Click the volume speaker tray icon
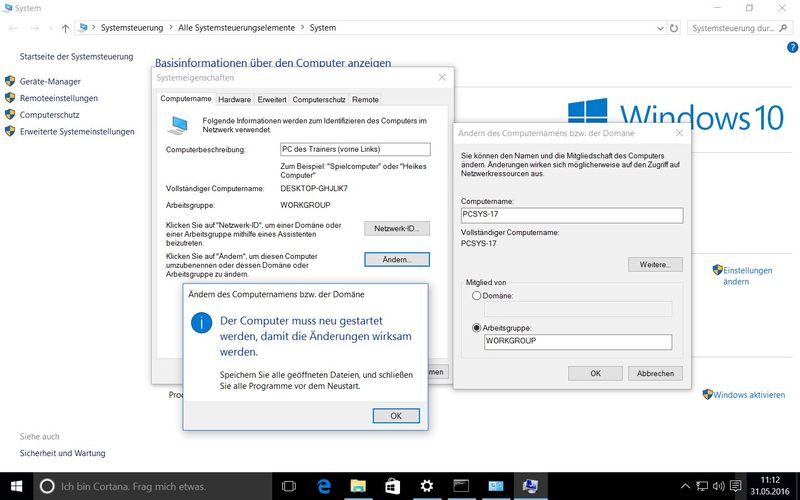The height and width of the screenshot is (500, 800). point(718,486)
